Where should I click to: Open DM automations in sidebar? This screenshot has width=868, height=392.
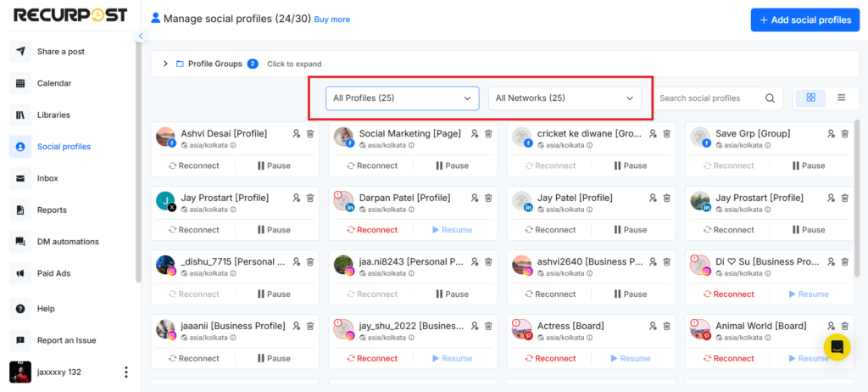click(x=68, y=242)
